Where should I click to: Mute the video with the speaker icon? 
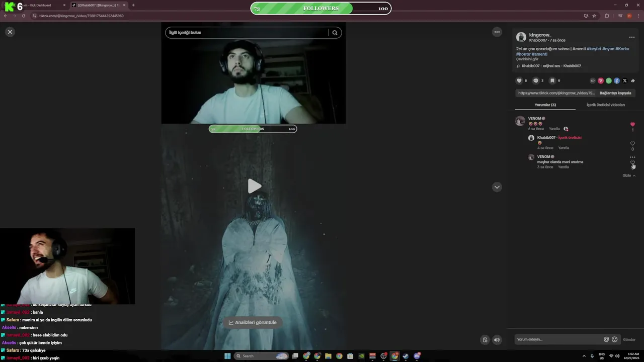pyautogui.click(x=497, y=340)
